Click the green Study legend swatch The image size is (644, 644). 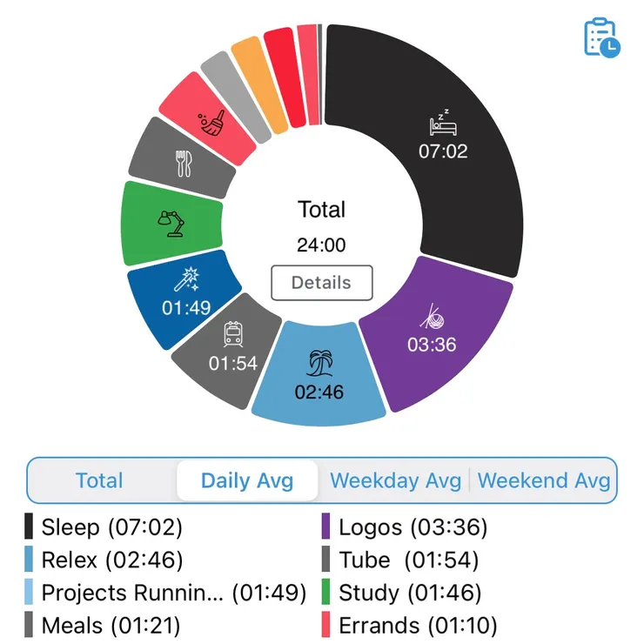point(326,593)
